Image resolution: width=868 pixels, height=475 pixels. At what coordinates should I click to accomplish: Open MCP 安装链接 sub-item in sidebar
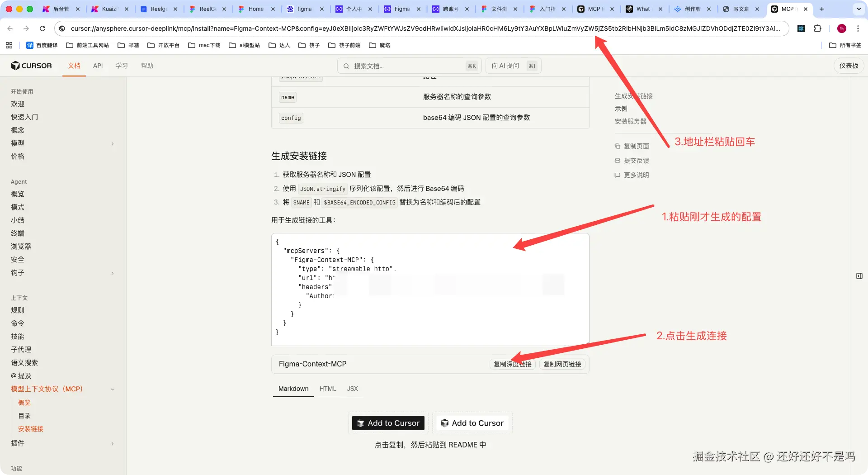tap(31, 429)
